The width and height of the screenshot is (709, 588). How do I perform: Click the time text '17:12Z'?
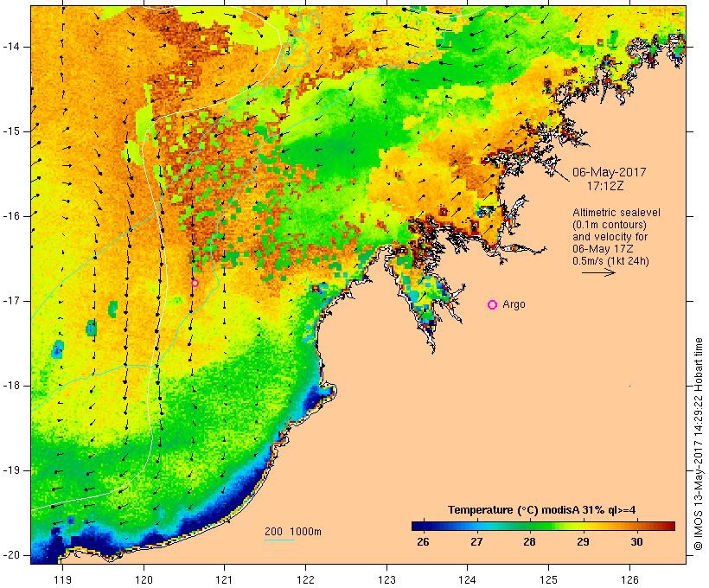(605, 186)
